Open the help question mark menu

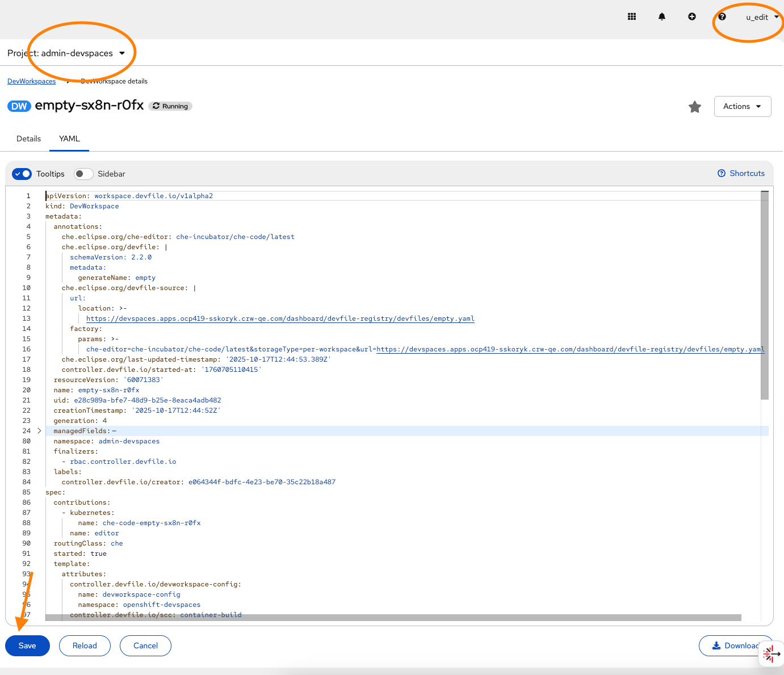tap(722, 17)
